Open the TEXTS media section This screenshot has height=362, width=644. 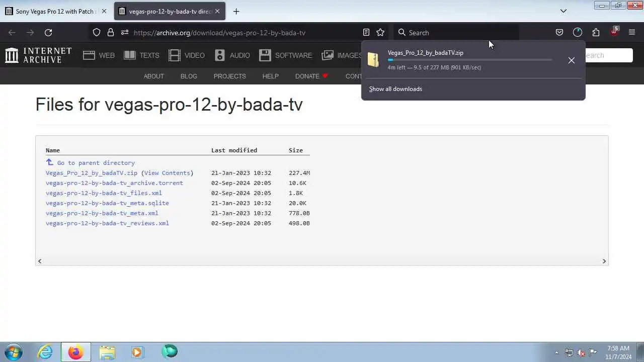[x=141, y=55]
